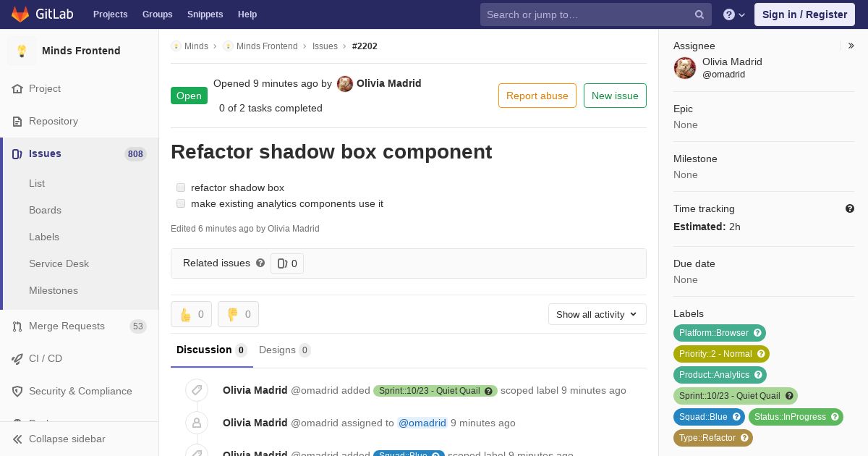The width and height of the screenshot is (868, 456).
Task: Click the Sign in / Register button
Action: (804, 14)
